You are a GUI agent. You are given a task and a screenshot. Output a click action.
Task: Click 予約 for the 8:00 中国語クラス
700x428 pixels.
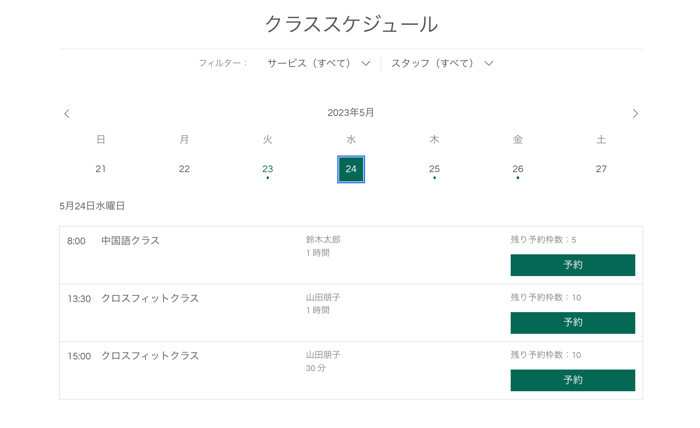click(x=572, y=265)
